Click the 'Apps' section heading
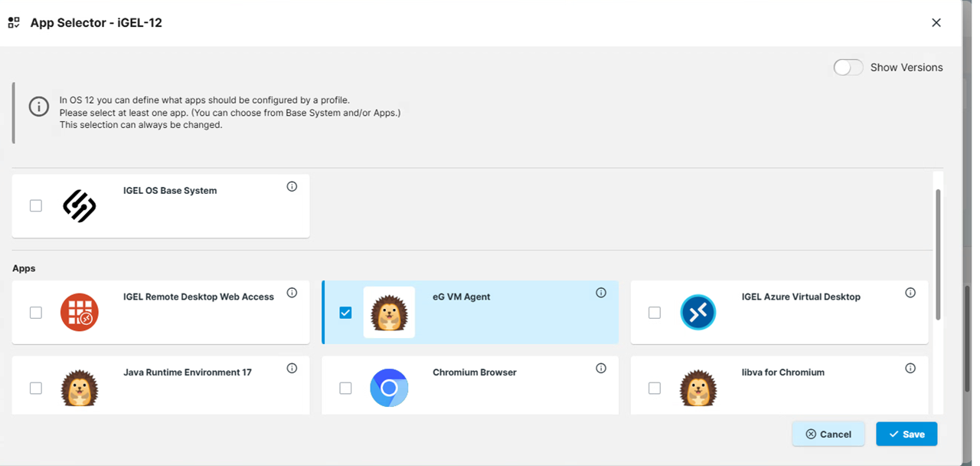Image resolution: width=980 pixels, height=466 pixels. point(24,268)
